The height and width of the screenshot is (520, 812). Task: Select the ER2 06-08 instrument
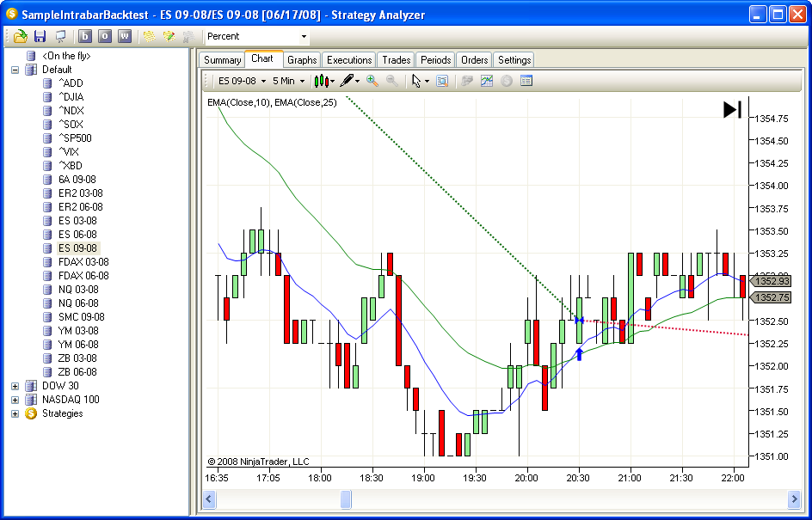click(x=80, y=207)
